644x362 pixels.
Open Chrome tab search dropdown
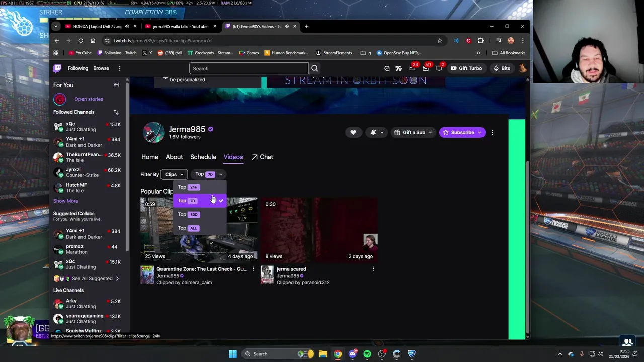point(55,26)
